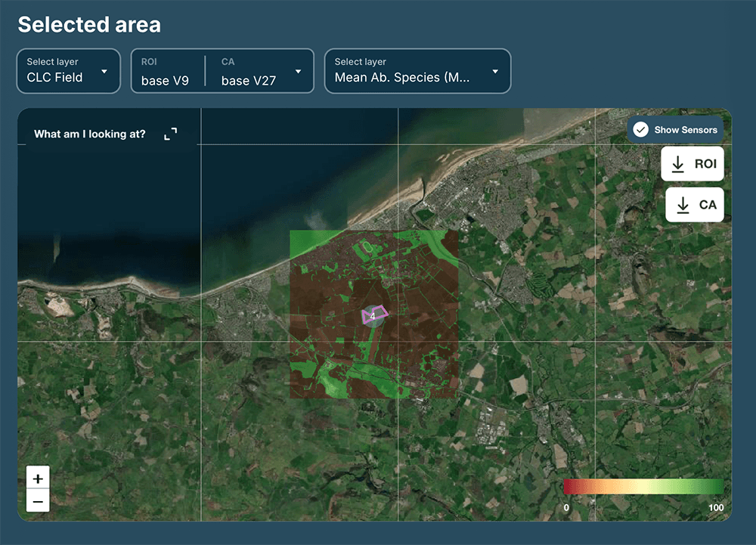756x545 pixels.
Task: Open the 'What am I looking at?' panel
Action: click(x=90, y=134)
